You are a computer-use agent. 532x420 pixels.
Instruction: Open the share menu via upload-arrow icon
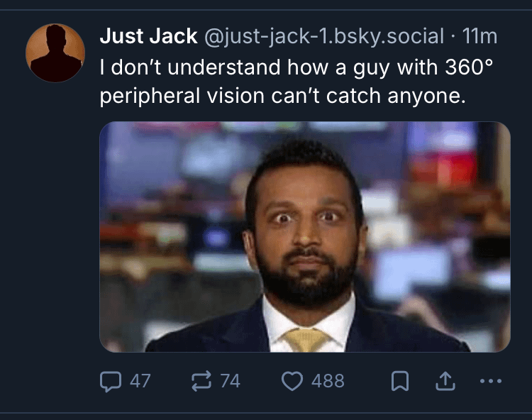coord(444,382)
